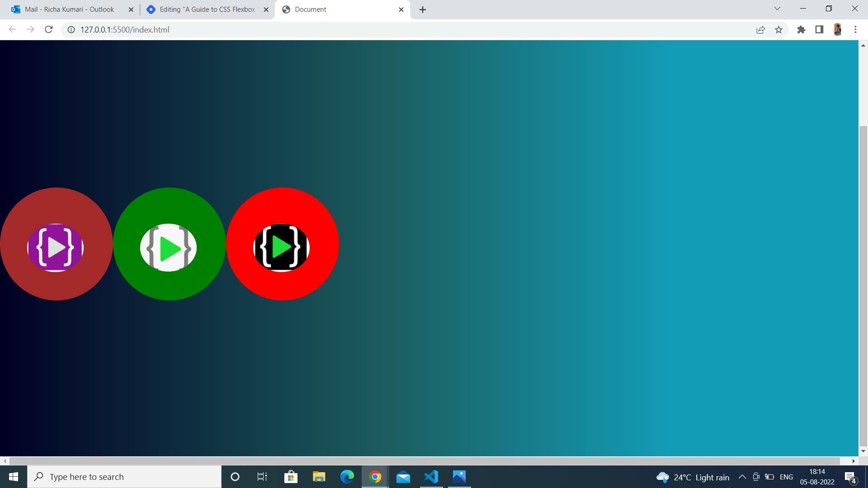The image size is (868, 488).
Task: View site information icon in address bar
Action: pos(71,30)
